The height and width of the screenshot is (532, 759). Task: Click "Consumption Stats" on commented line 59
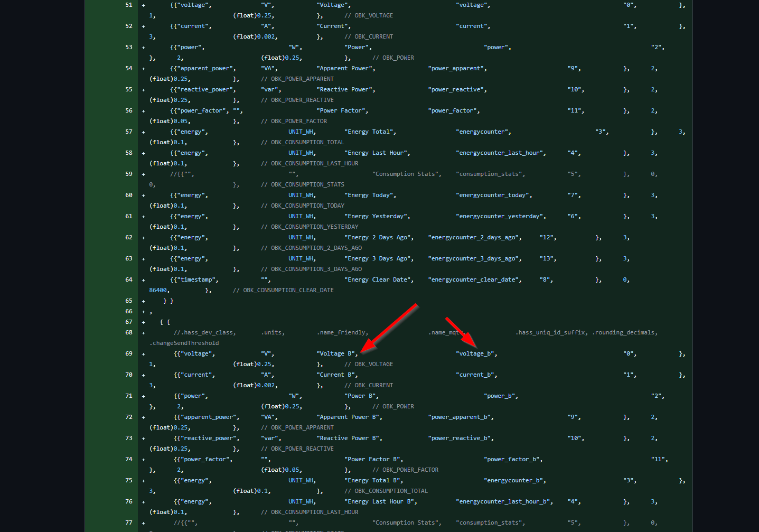[406, 174]
